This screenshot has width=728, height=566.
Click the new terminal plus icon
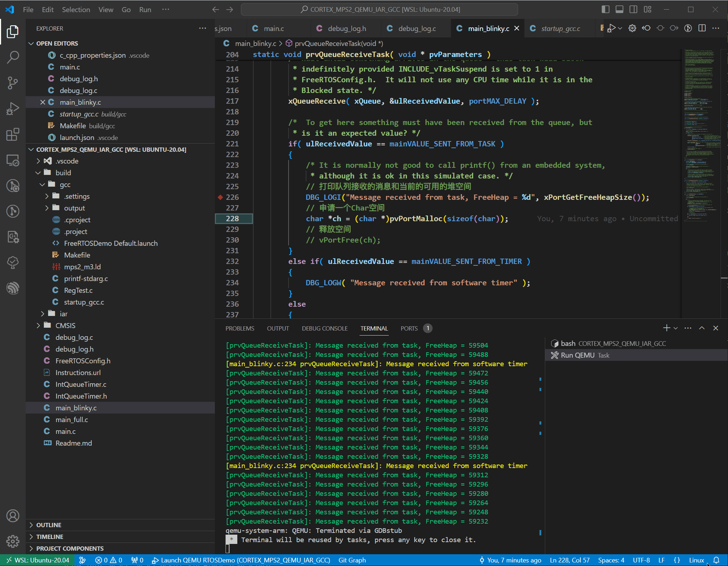(666, 328)
